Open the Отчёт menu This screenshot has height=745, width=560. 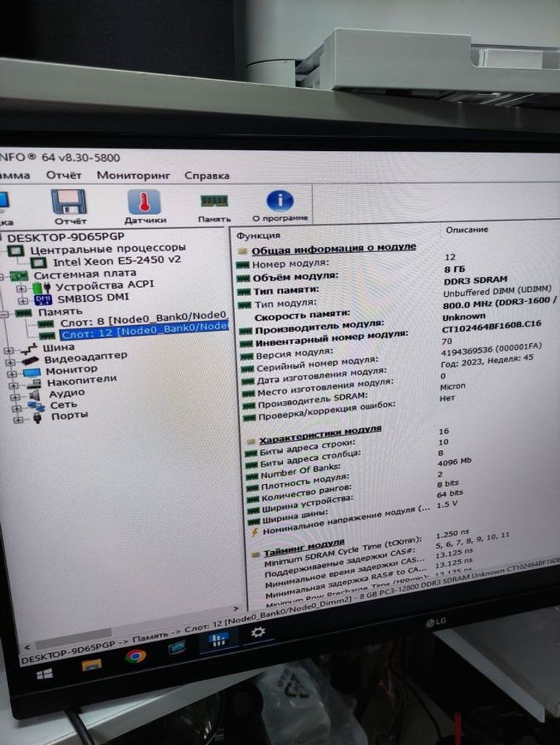[x=63, y=176]
